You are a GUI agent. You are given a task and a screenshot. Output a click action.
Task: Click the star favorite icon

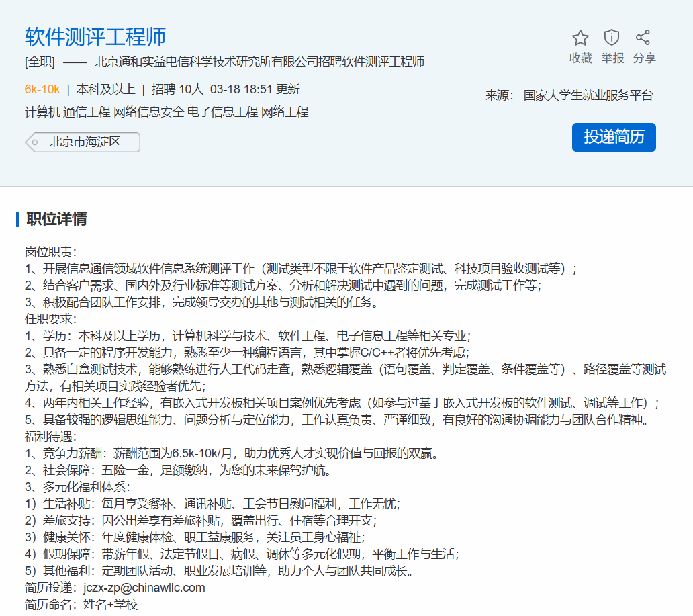(580, 38)
